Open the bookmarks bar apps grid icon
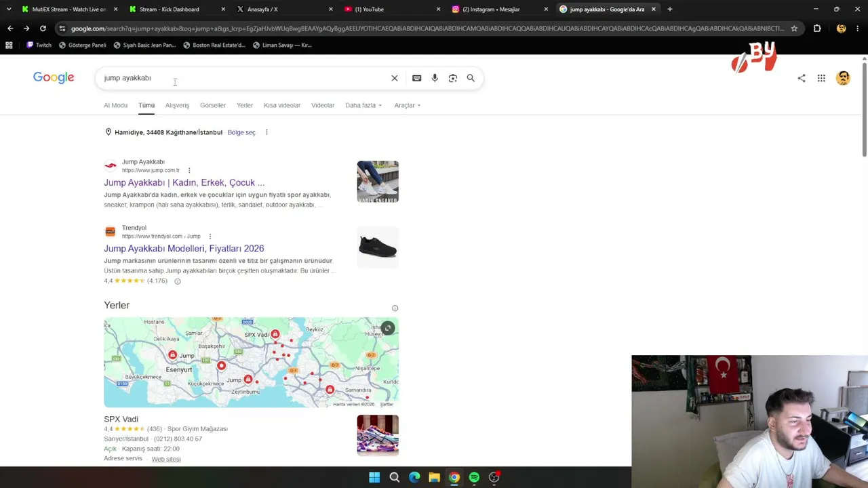868x488 pixels. click(x=9, y=45)
